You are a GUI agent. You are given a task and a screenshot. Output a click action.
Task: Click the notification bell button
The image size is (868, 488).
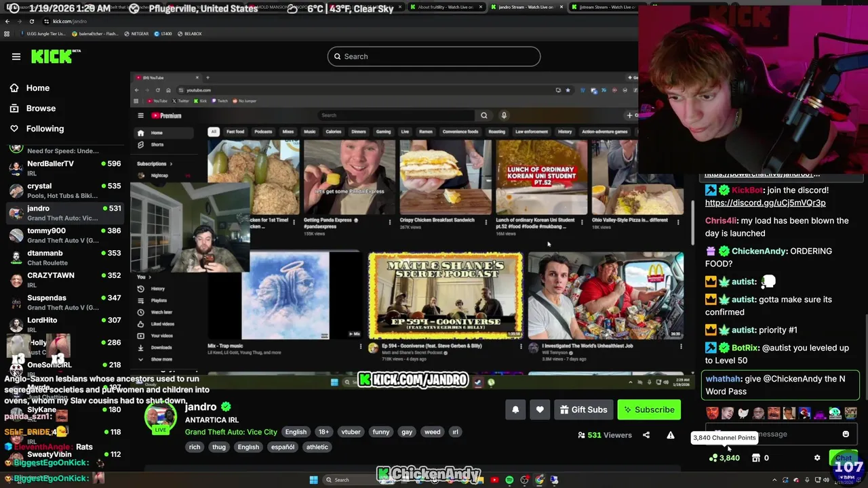click(515, 409)
